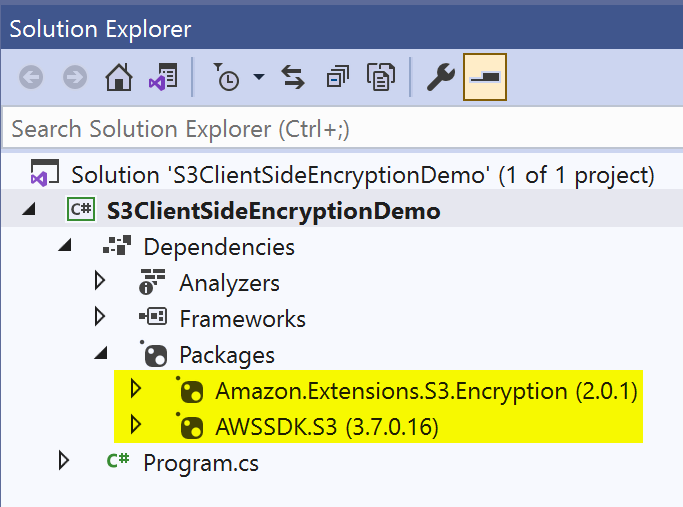Collapse the Packages node arrow

pos(101,355)
